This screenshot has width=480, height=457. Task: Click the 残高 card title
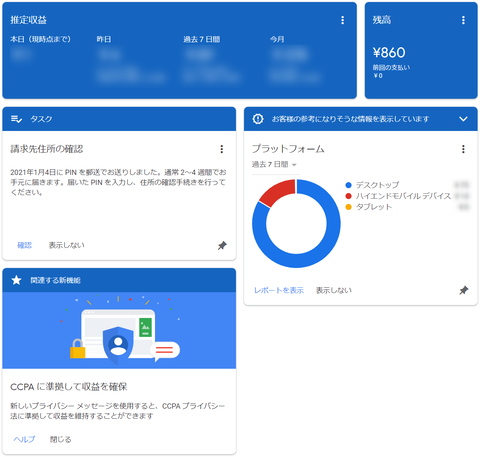coord(382,20)
